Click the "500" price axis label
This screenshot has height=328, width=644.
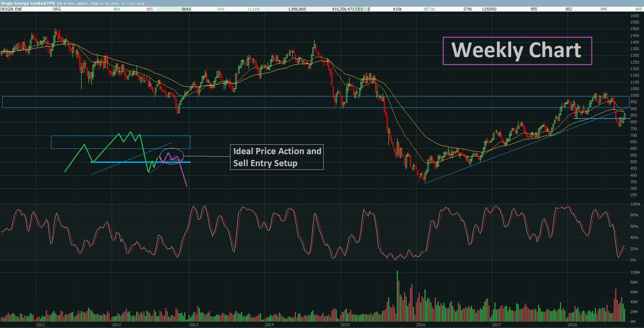(x=634, y=162)
